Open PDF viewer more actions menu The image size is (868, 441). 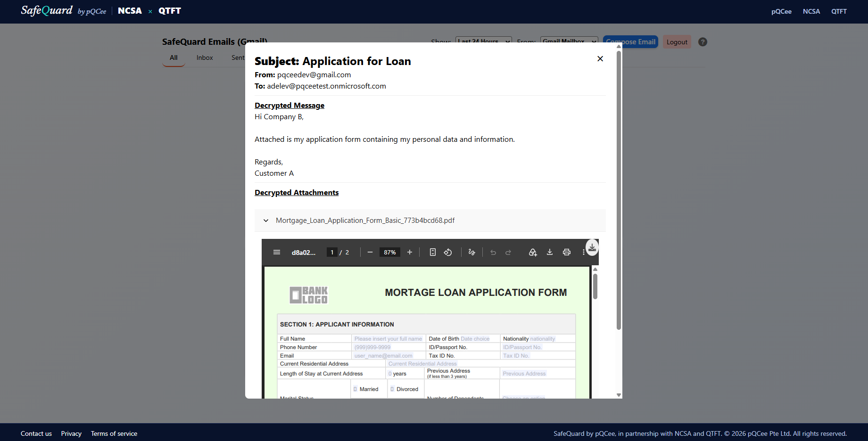click(x=583, y=253)
